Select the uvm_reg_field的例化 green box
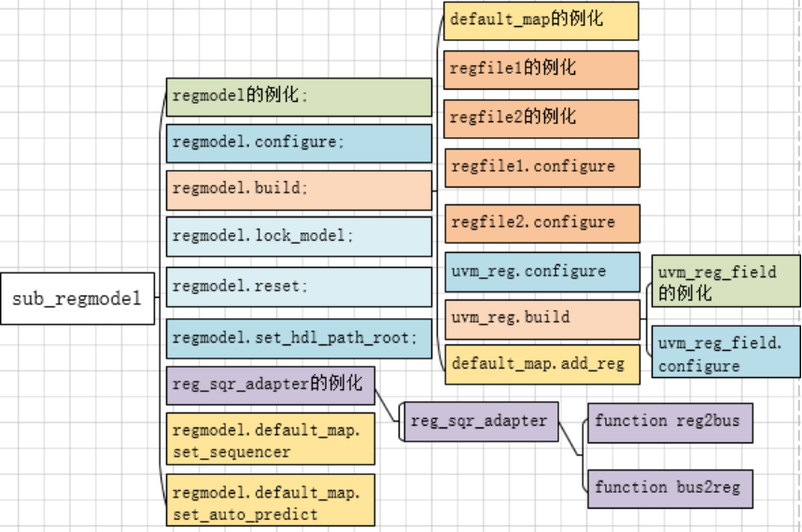The height and width of the screenshot is (532, 802). pyautogui.click(x=726, y=281)
